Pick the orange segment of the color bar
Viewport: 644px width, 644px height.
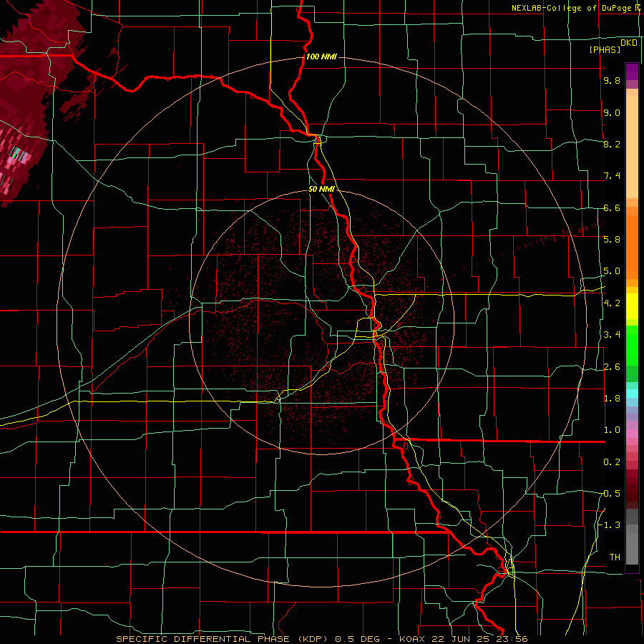point(632,246)
